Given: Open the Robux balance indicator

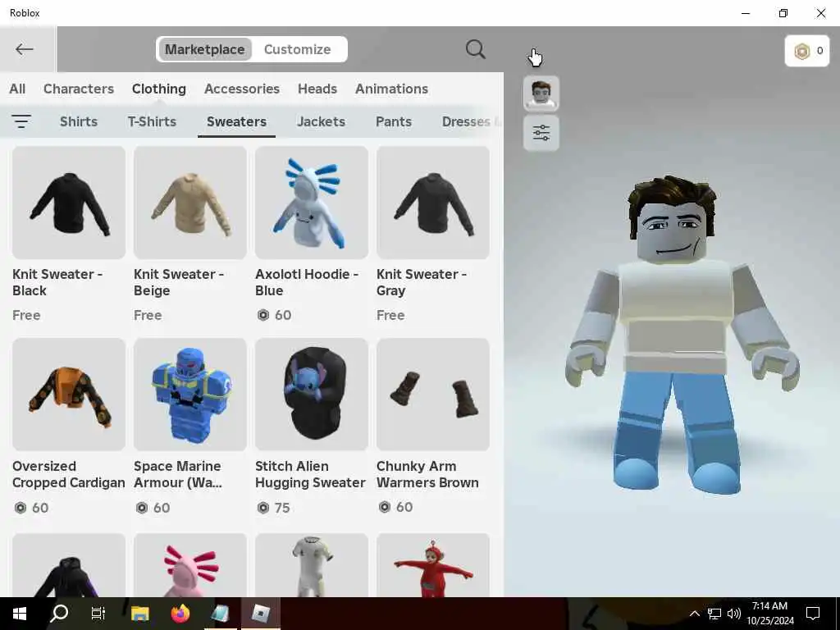Looking at the screenshot, I should [x=807, y=51].
